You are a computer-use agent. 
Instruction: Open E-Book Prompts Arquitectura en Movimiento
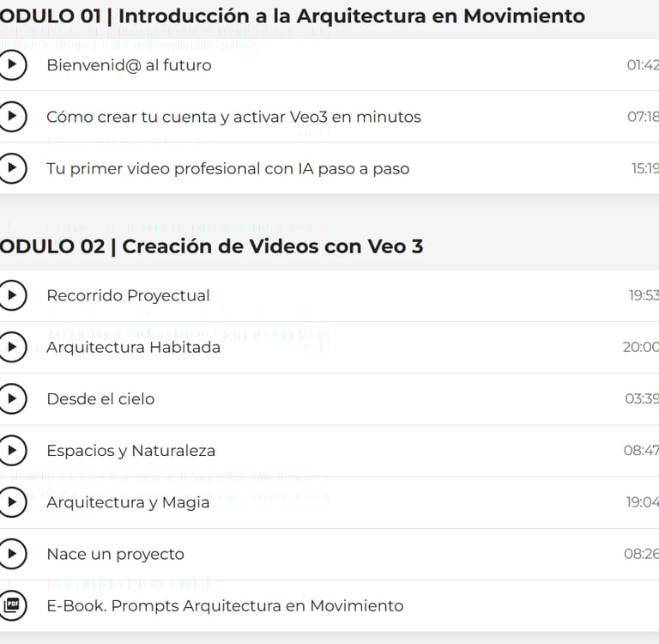(x=225, y=605)
